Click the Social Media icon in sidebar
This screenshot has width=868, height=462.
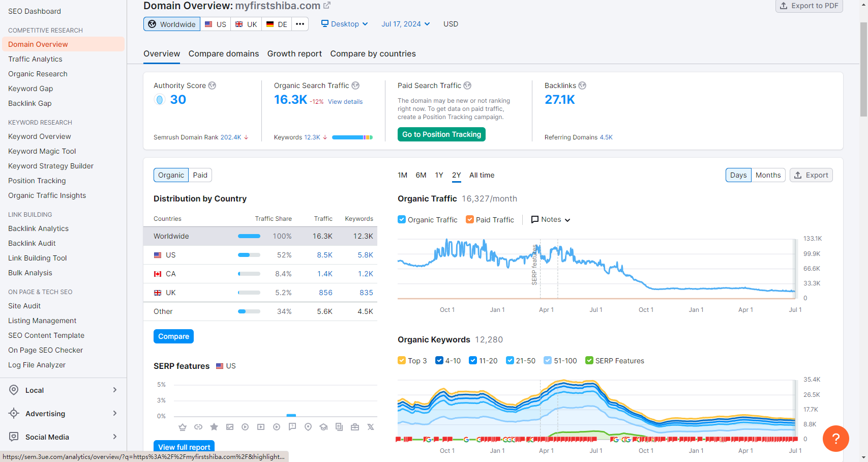[14, 437]
